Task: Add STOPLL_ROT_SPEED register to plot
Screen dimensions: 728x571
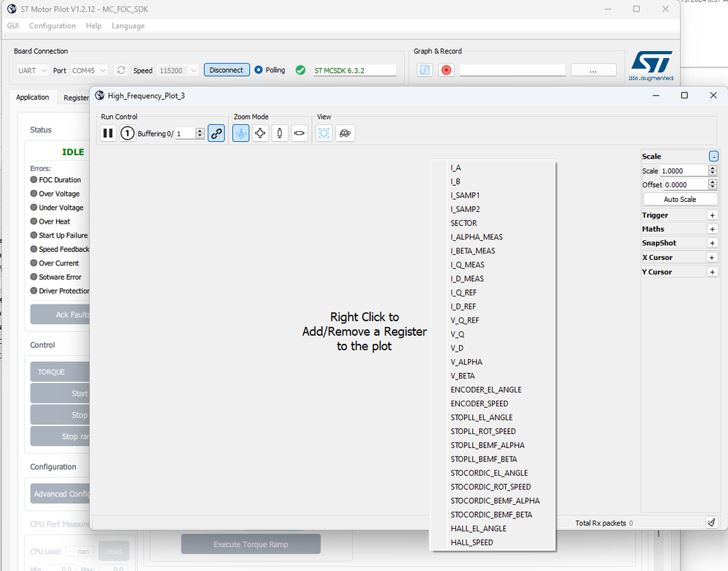Action: pos(493,431)
